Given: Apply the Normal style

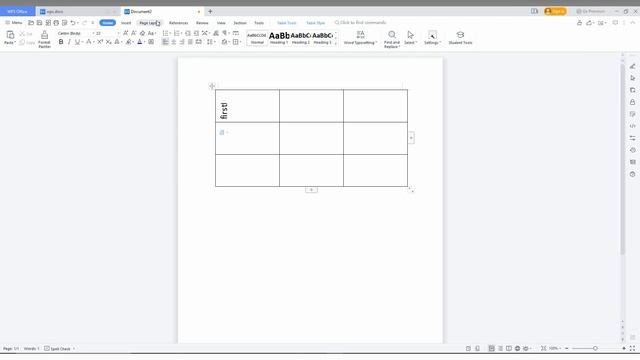Looking at the screenshot, I should 257,38.
